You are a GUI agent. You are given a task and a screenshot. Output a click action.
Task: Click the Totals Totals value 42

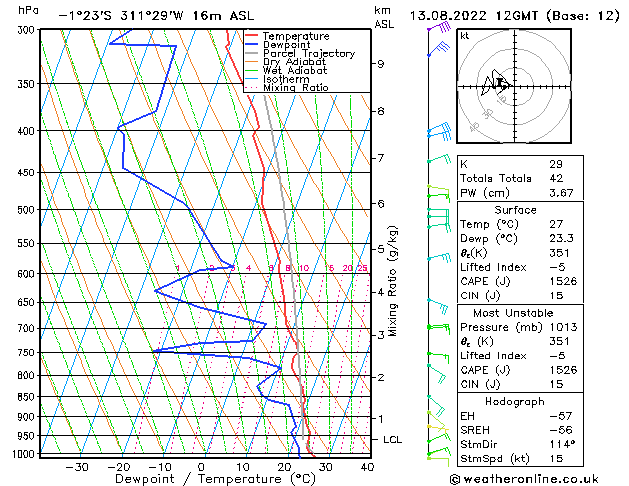tap(556, 178)
